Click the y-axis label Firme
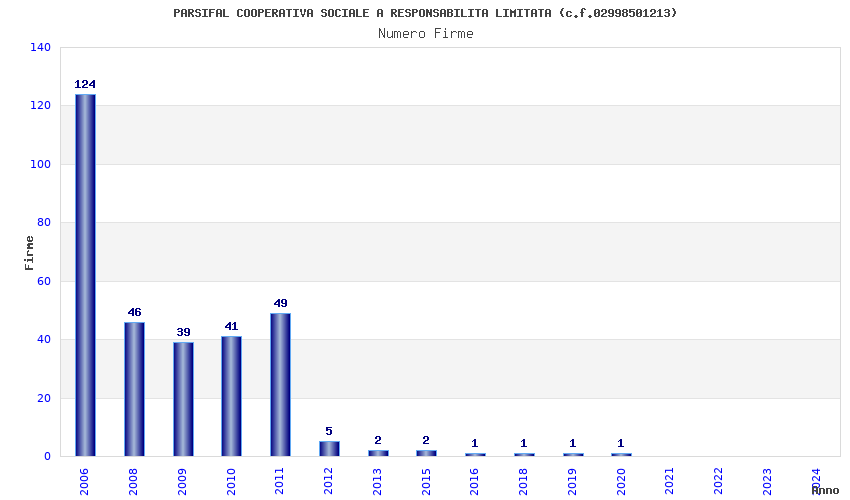This screenshot has width=850, height=500. coord(29,253)
